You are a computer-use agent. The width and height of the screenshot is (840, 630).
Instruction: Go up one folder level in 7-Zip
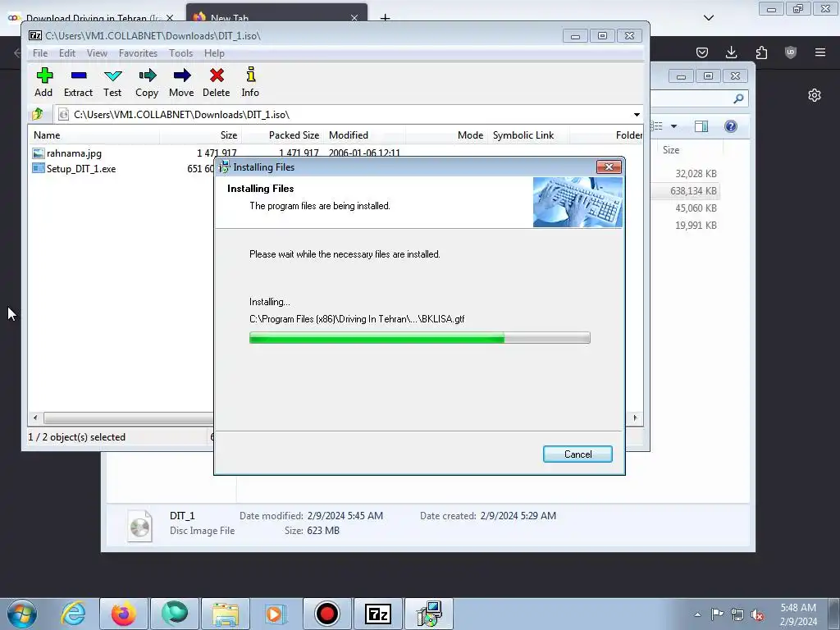(x=38, y=114)
